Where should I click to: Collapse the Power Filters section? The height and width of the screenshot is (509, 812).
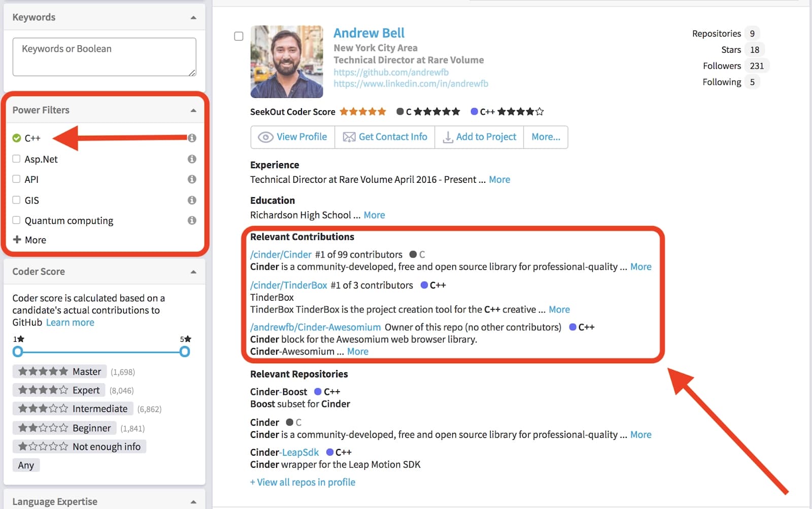pyautogui.click(x=193, y=110)
